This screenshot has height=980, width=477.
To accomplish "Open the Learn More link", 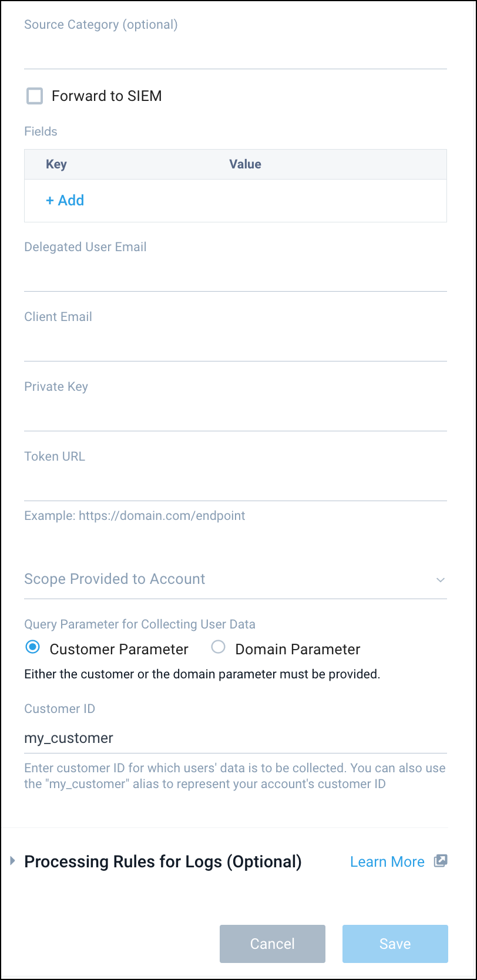I will tap(387, 861).
